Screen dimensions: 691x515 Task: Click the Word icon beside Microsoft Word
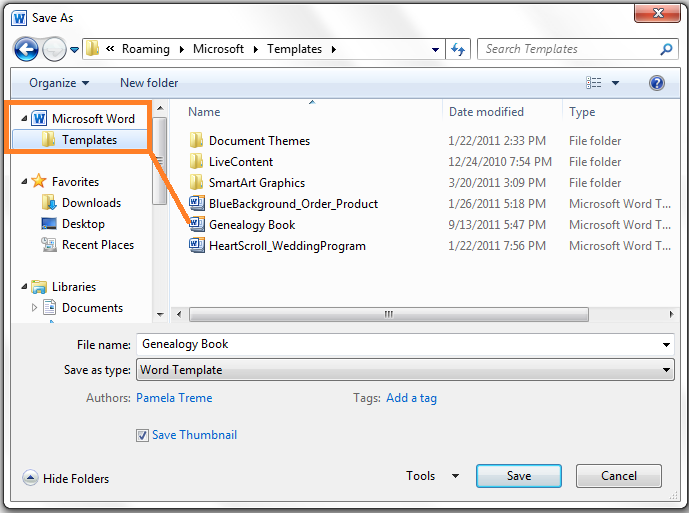tap(39, 118)
